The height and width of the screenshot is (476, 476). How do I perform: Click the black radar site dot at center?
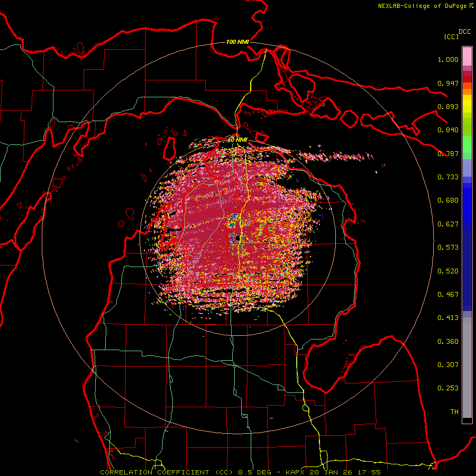(x=237, y=237)
